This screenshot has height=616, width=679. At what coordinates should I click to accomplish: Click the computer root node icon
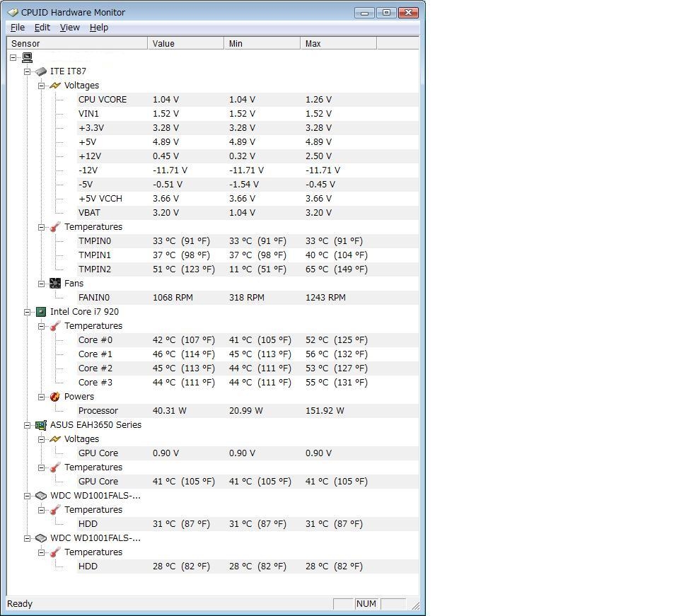28,57
